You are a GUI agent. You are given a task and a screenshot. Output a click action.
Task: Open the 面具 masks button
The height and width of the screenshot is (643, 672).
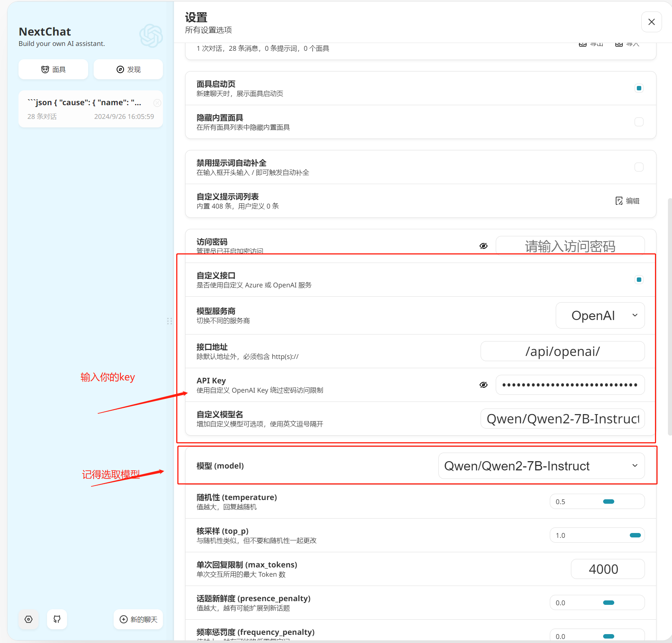53,69
